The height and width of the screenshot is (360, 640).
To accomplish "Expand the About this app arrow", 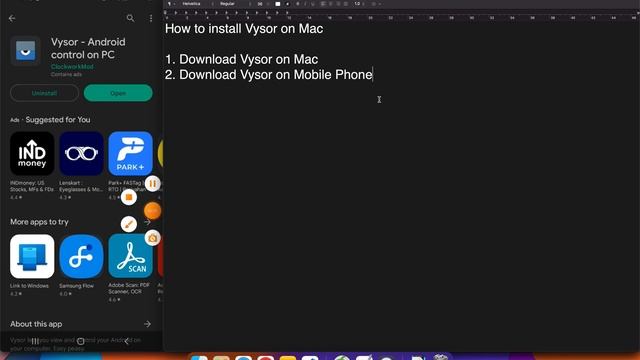I will tap(147, 324).
